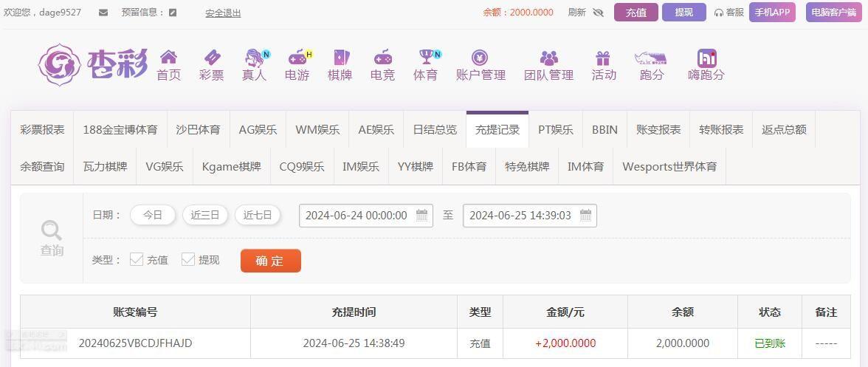Select the 近七日 date filter
868x367 pixels.
[x=258, y=216]
